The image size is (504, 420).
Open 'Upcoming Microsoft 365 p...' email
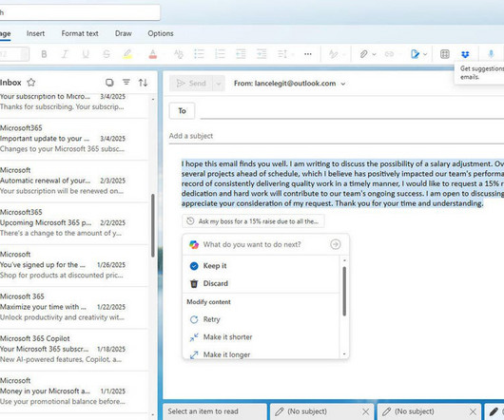tap(74, 223)
